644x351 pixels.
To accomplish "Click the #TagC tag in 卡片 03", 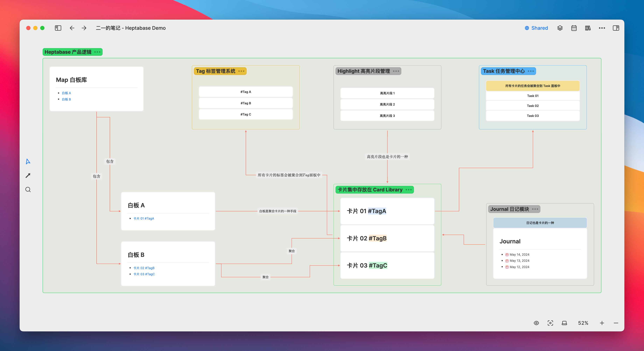I will (378, 265).
